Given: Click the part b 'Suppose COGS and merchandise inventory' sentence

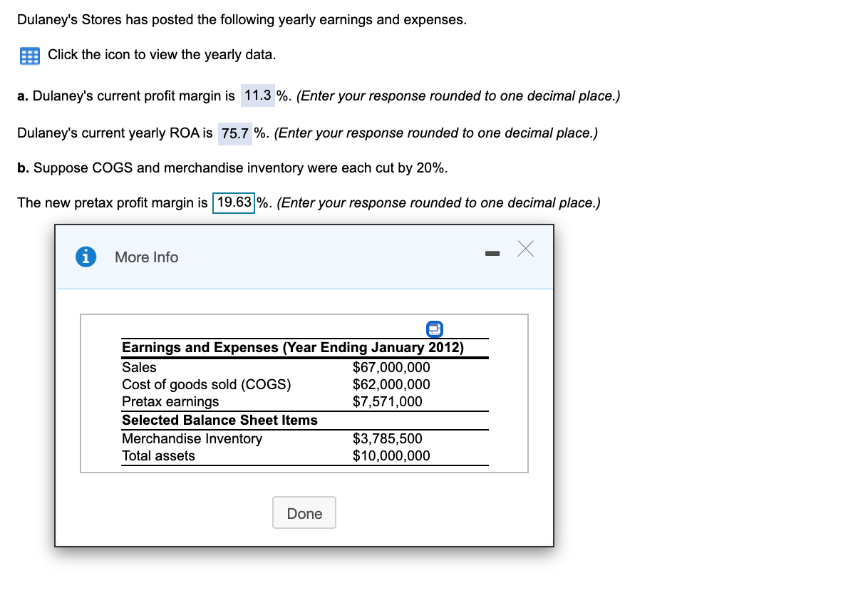Looking at the screenshot, I should pos(233,168).
